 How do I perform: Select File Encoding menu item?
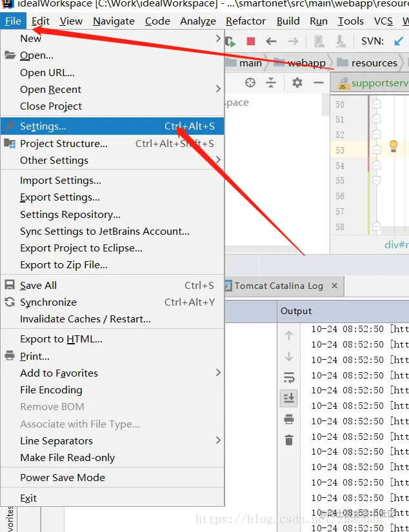click(x=112, y=390)
